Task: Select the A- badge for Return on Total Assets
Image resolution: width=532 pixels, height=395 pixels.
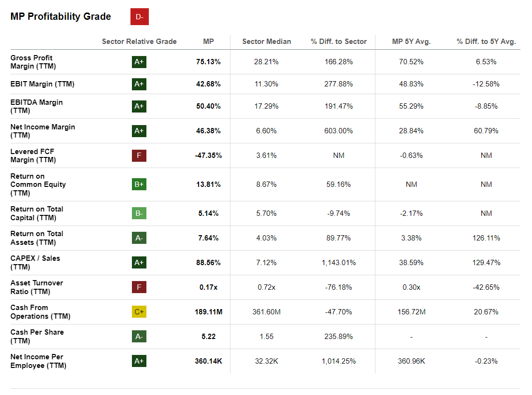Action: (139, 238)
